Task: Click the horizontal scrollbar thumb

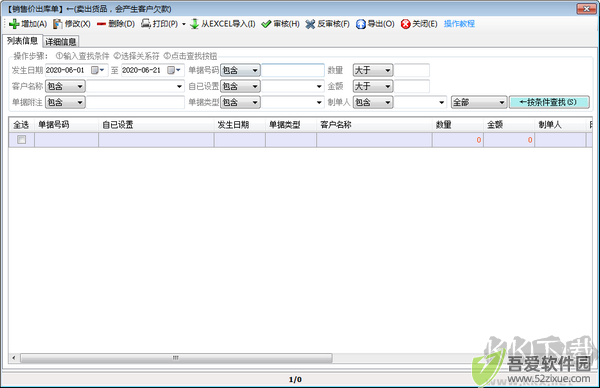Action: point(176,358)
